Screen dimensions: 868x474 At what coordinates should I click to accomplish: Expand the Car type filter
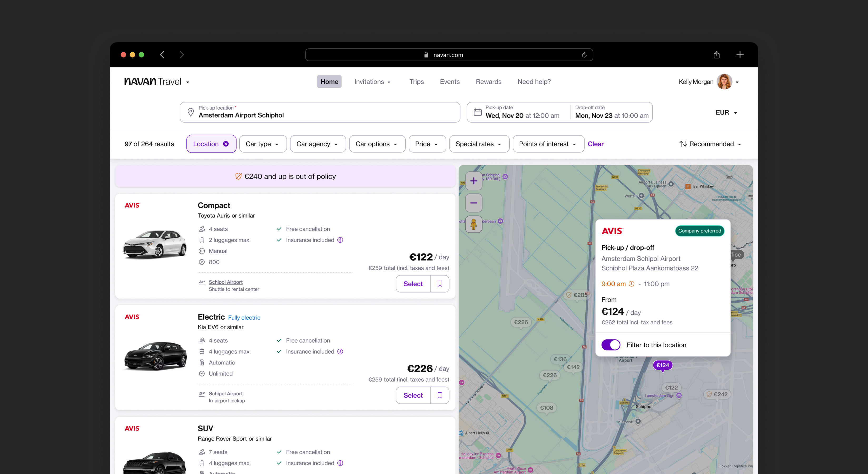(x=263, y=144)
